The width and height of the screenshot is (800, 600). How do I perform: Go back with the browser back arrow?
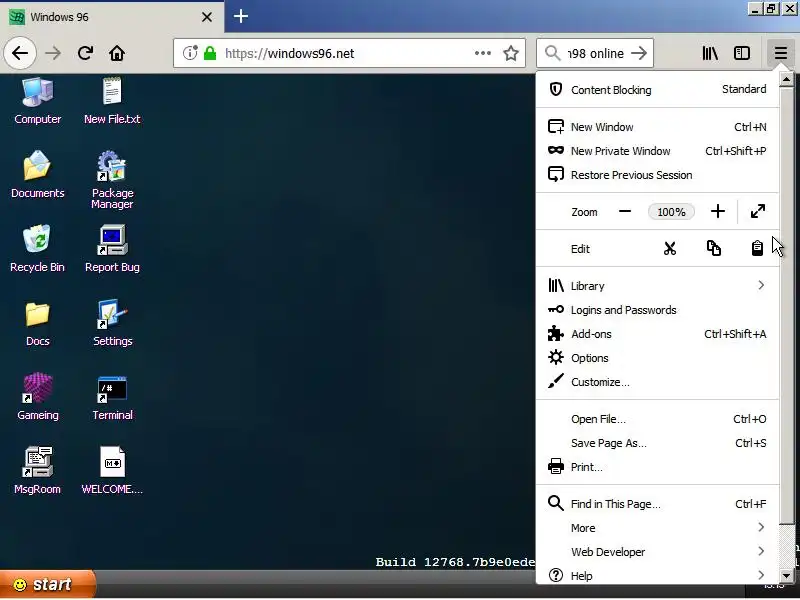tap(20, 53)
